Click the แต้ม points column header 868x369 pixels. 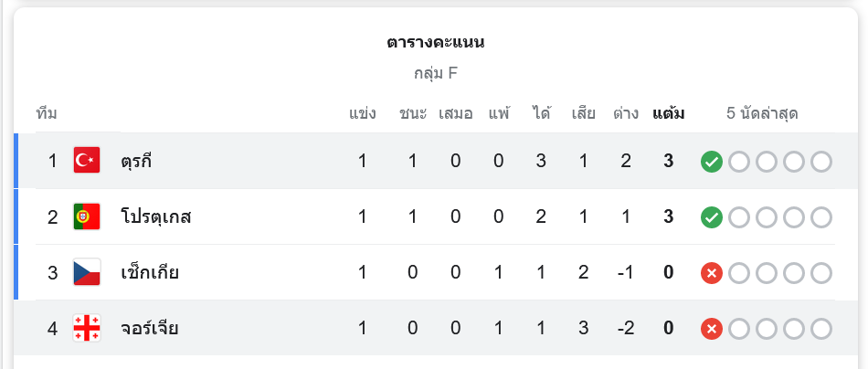[668, 114]
